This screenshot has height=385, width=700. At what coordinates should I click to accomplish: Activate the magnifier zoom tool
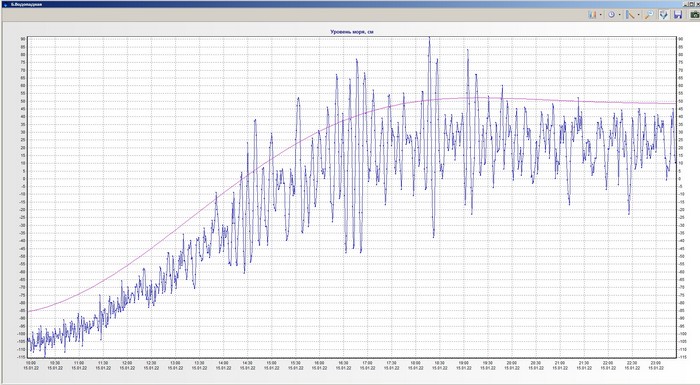point(649,15)
